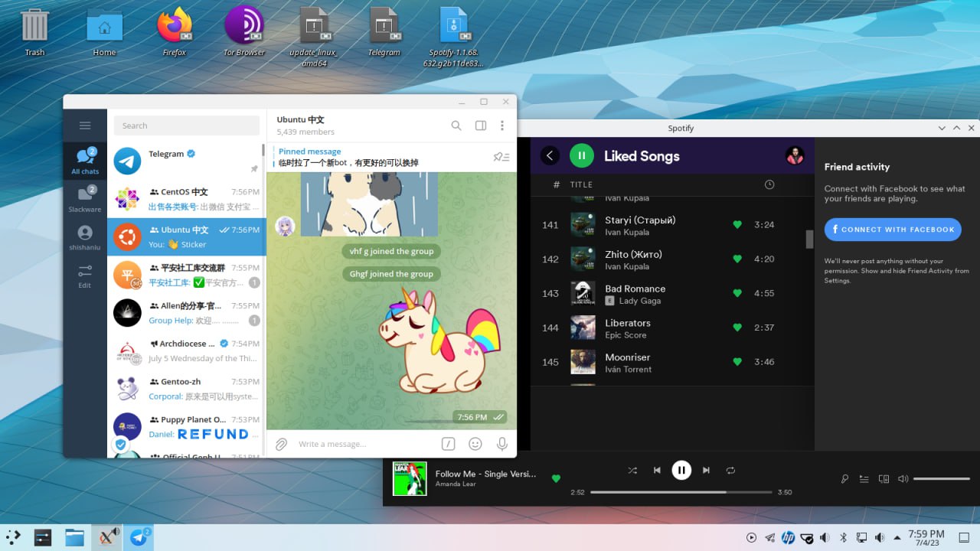Start a voice message recording

(x=502, y=444)
